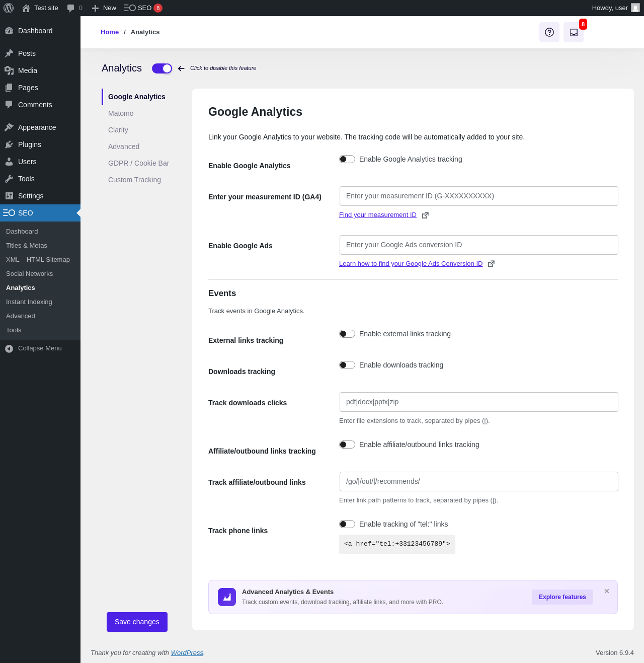Click the WordPress logo icon
Screen dimensions: 644x663
click(x=9, y=8)
